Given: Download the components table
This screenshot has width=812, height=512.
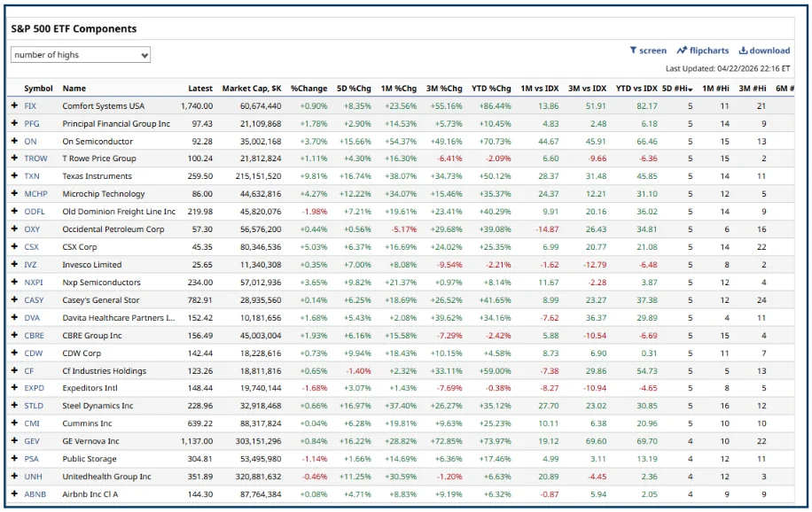Looking at the screenshot, I should point(764,50).
